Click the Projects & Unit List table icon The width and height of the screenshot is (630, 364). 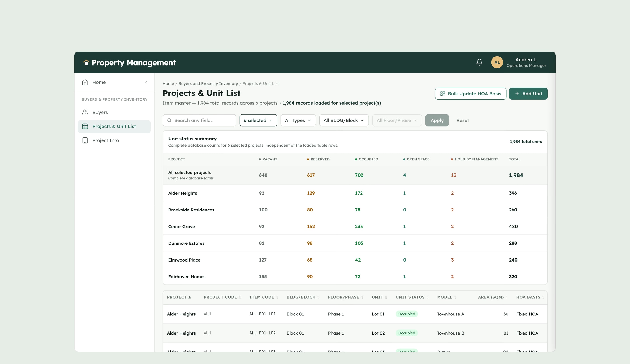pos(85,126)
